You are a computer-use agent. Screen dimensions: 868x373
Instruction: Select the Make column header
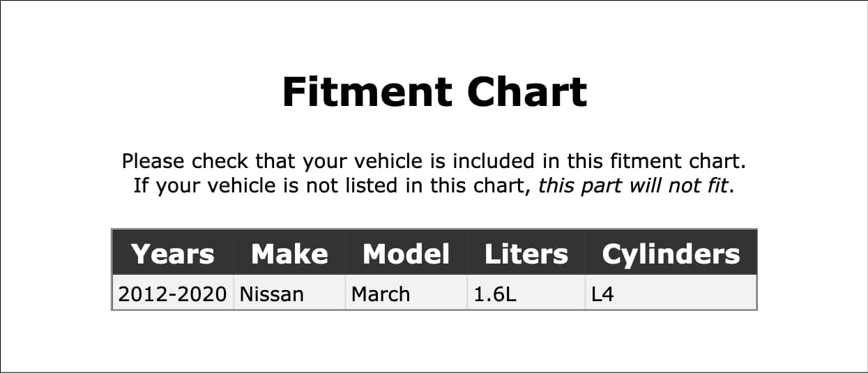pyautogui.click(x=289, y=254)
